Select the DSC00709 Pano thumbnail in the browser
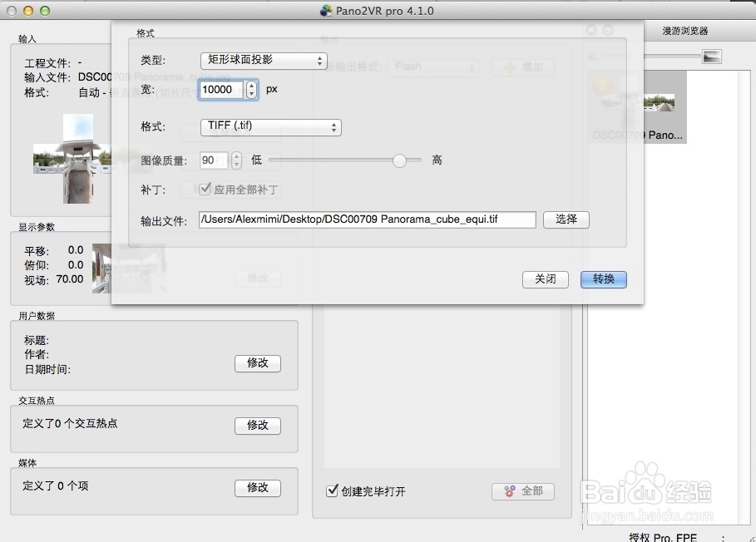This screenshot has height=542, width=756. [660, 104]
